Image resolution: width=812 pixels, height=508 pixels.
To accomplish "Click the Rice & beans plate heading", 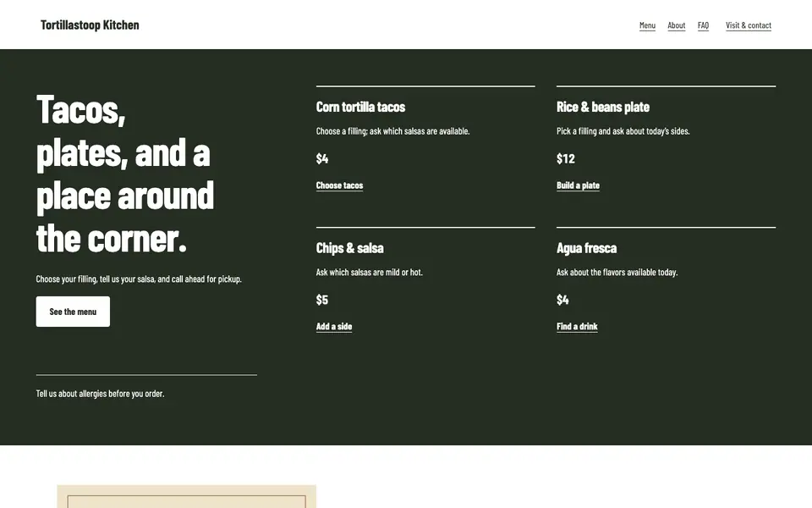I will (603, 107).
